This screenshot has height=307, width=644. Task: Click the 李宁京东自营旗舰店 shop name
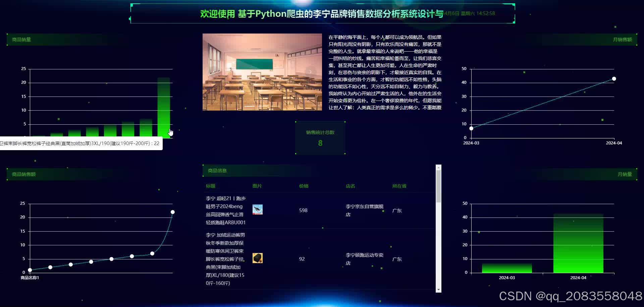pos(365,210)
